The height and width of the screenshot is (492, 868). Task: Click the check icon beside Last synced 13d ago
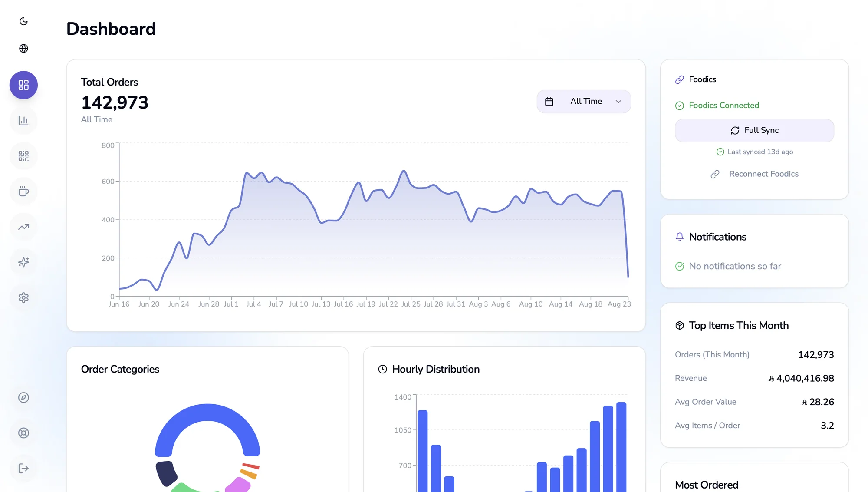pyautogui.click(x=720, y=152)
